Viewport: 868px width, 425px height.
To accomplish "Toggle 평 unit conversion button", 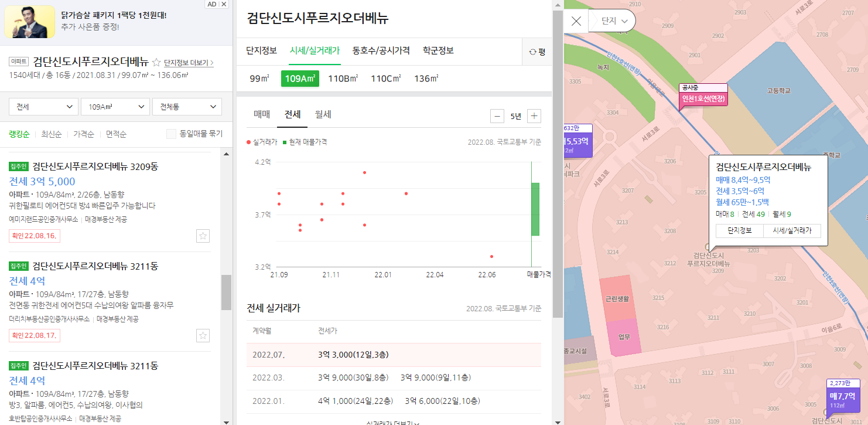I will tap(537, 52).
